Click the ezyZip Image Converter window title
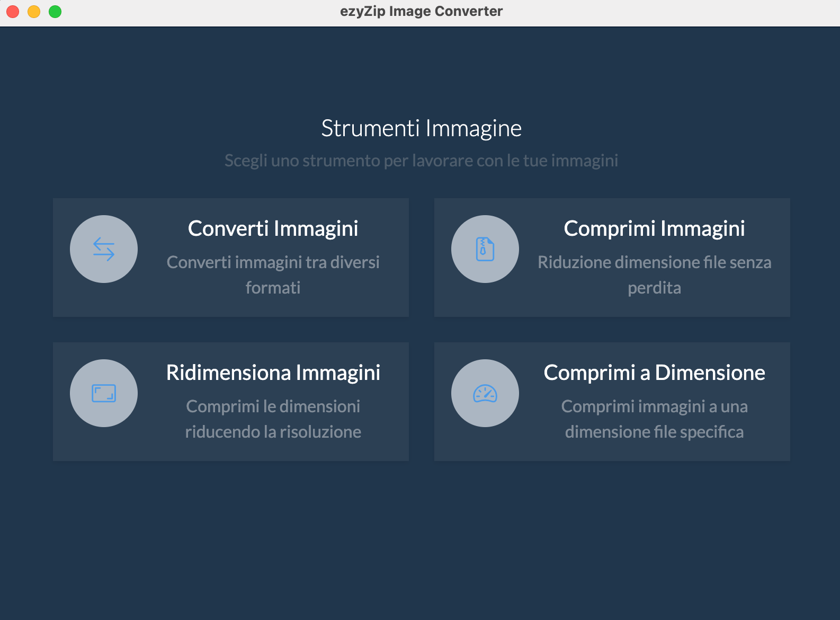This screenshot has width=840, height=620. [421, 11]
